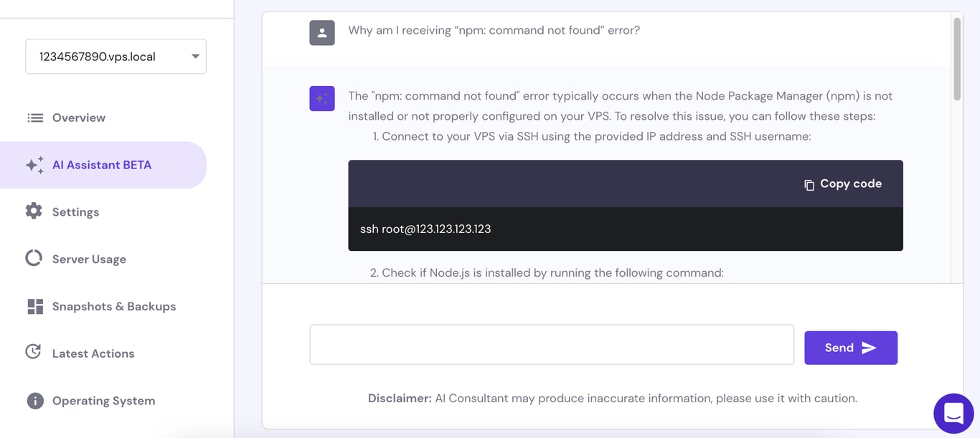The image size is (980, 438).
Task: Click the dropdown chevron arrow
Action: coord(194,56)
